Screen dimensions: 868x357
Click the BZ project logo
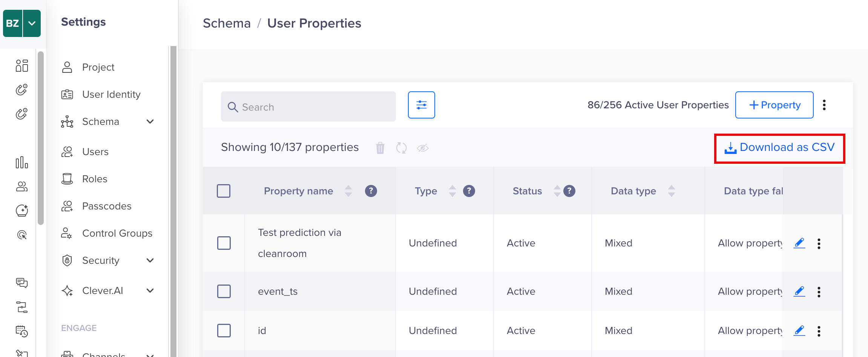(x=12, y=23)
